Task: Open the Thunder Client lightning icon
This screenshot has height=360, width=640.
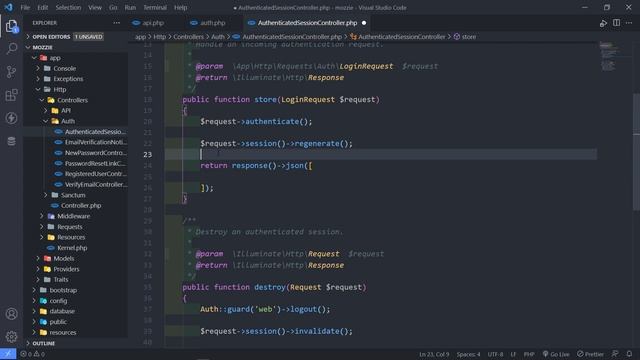Action: coord(11,118)
